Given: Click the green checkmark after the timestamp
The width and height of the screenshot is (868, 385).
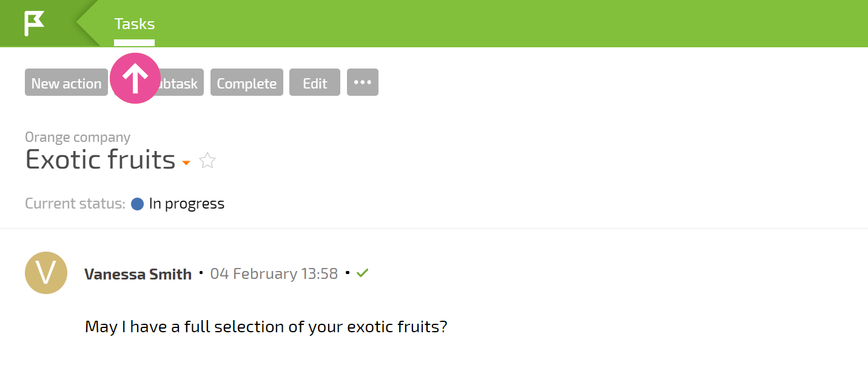Looking at the screenshot, I should pos(363,273).
